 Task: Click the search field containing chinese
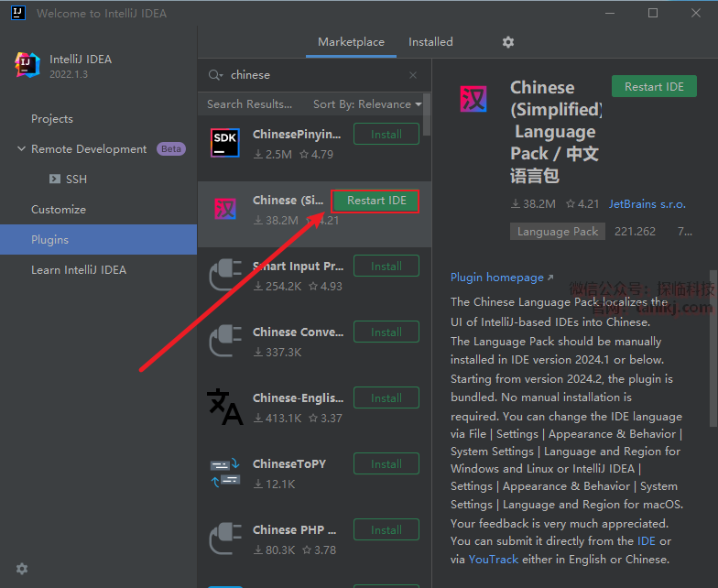pyautogui.click(x=315, y=75)
